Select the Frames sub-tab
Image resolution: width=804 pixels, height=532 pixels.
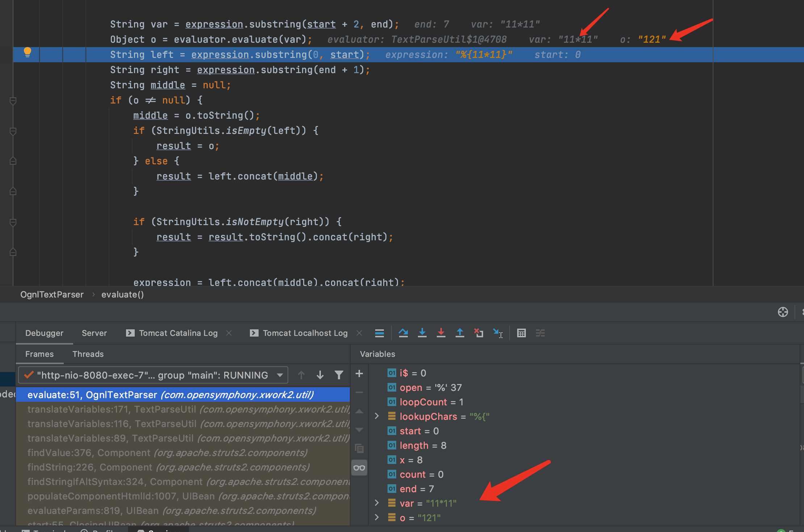[39, 354]
